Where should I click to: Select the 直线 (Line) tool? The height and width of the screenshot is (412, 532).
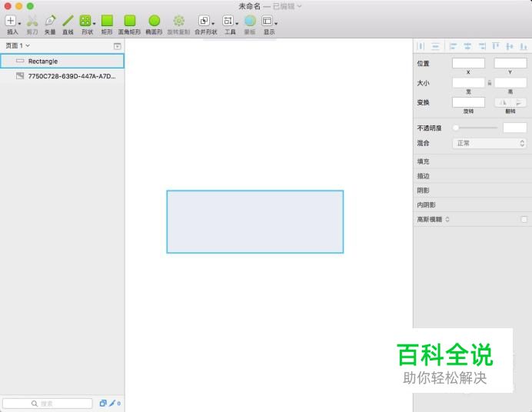point(68,22)
